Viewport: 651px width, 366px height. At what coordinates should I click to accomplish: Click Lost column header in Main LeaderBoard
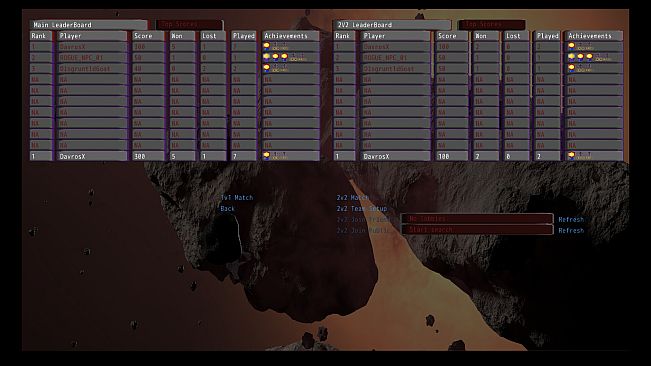tap(213, 36)
